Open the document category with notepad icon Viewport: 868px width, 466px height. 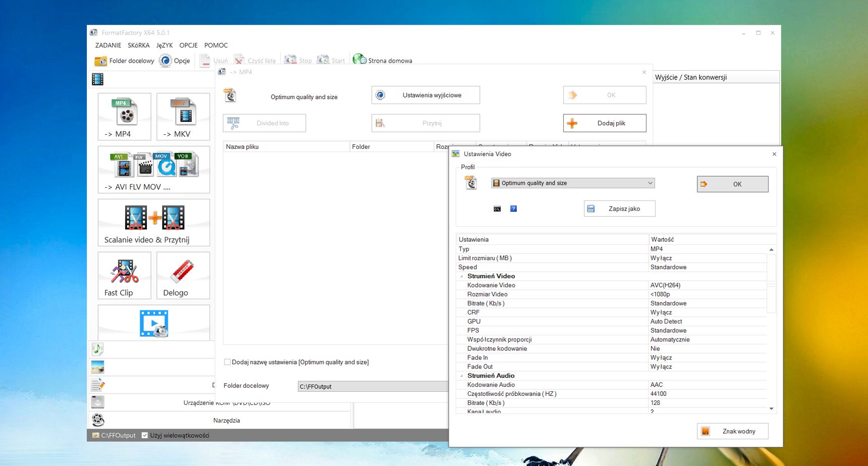tap(97, 385)
